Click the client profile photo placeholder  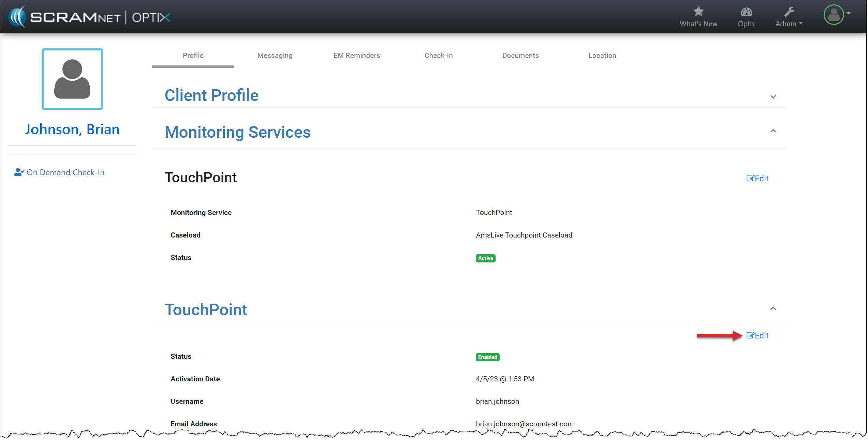click(72, 79)
